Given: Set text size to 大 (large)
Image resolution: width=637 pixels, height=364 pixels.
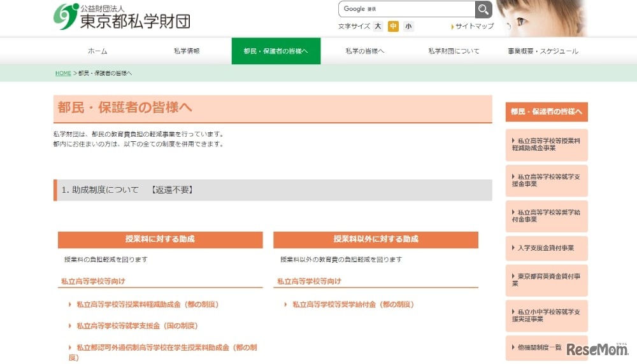Looking at the screenshot, I should coord(378,26).
